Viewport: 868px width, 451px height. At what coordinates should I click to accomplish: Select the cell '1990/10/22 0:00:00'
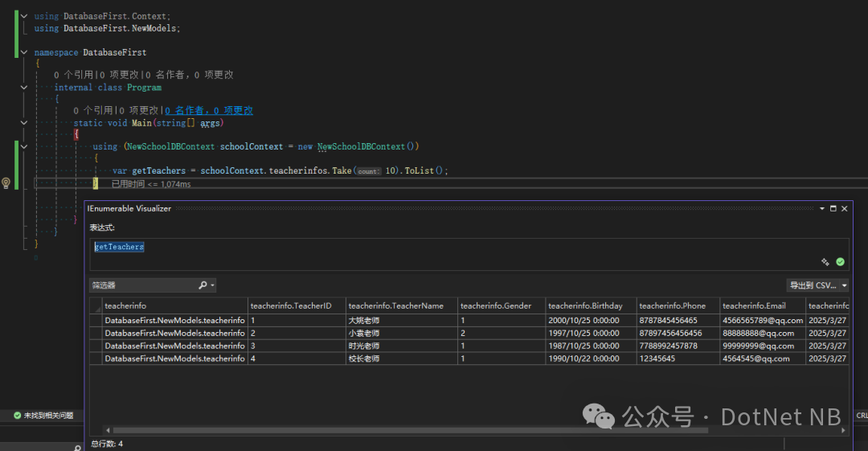pyautogui.click(x=591, y=359)
